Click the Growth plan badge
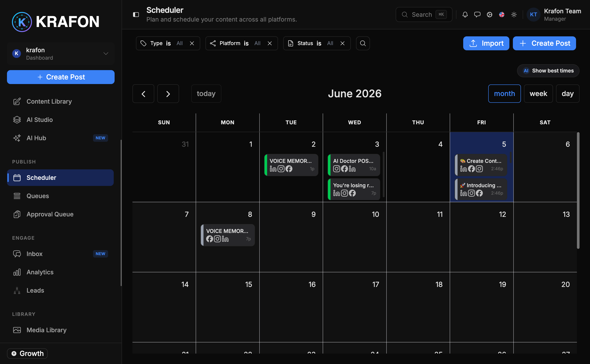Screen dimensions: 590x364 27,353
